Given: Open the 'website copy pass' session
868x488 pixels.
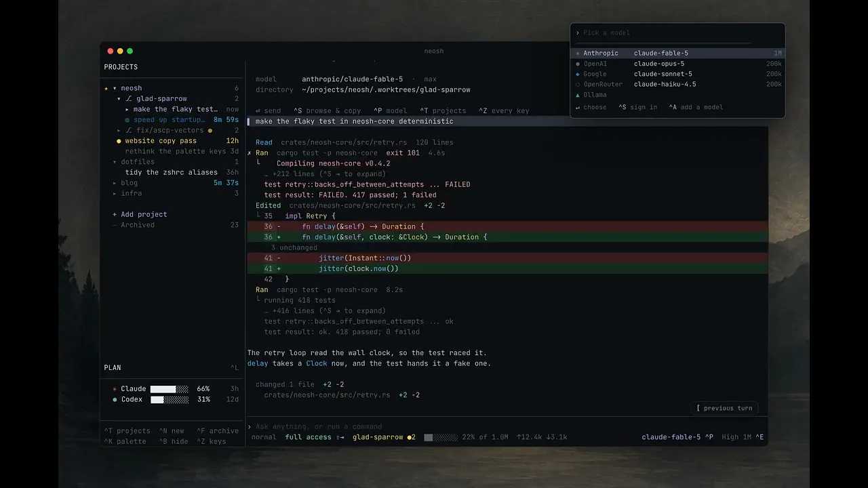Looking at the screenshot, I should (x=161, y=141).
